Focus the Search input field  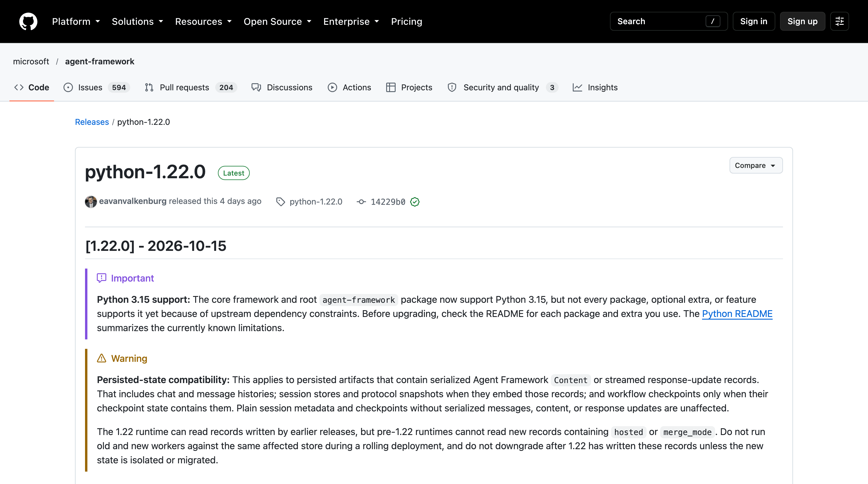coord(668,22)
